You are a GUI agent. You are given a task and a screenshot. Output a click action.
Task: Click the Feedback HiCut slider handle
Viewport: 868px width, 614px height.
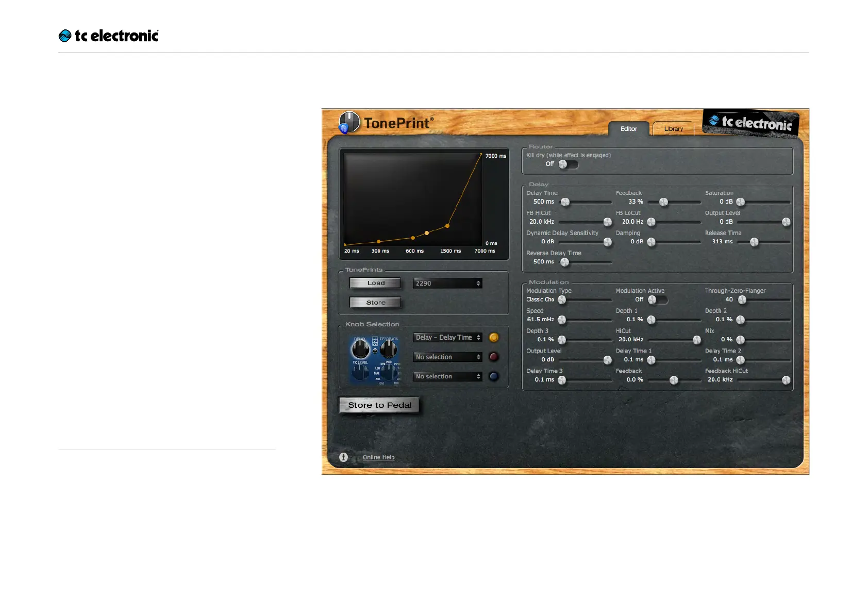pyautogui.click(x=786, y=380)
